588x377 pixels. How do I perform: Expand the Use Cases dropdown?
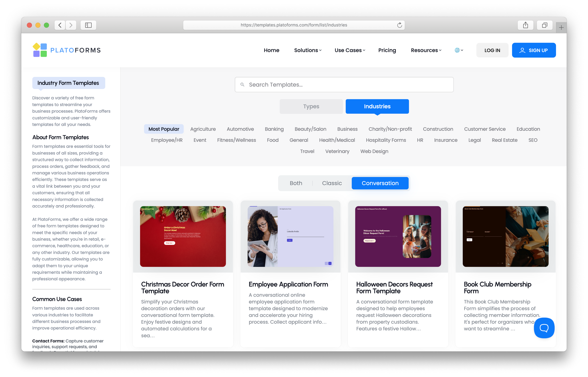(350, 50)
